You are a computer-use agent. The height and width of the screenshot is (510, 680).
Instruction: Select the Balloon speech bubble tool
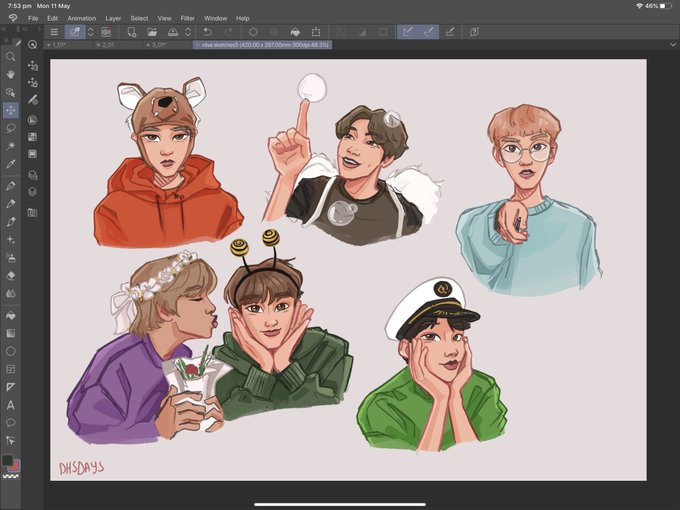(10, 423)
